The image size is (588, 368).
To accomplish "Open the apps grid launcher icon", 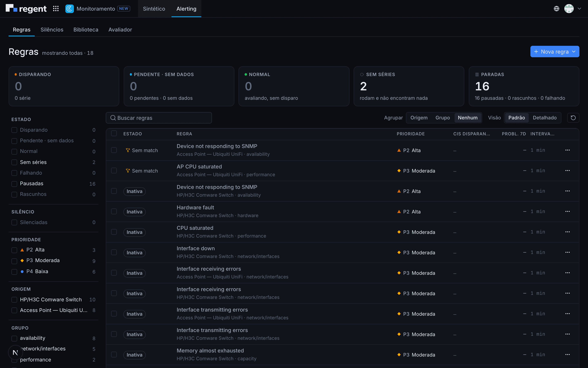I will 56,9.
